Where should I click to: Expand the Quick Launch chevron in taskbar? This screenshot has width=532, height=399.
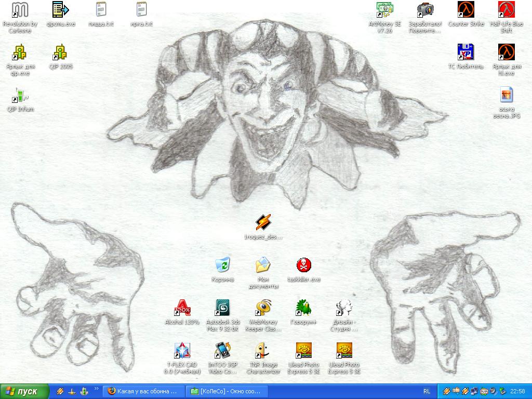(96, 389)
